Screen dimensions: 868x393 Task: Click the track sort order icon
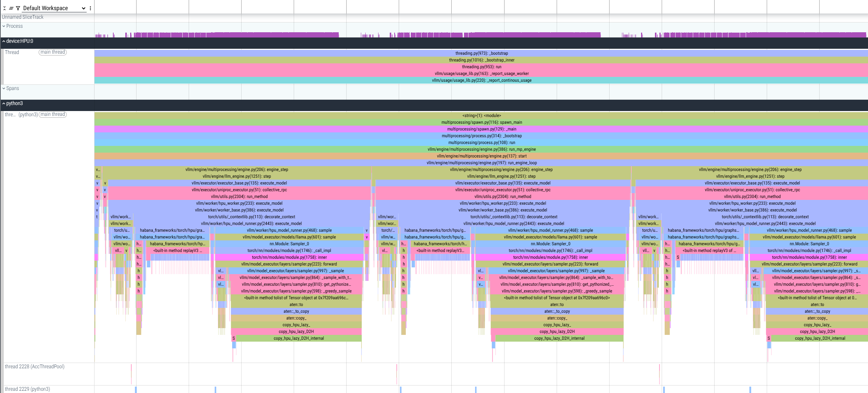tap(11, 8)
